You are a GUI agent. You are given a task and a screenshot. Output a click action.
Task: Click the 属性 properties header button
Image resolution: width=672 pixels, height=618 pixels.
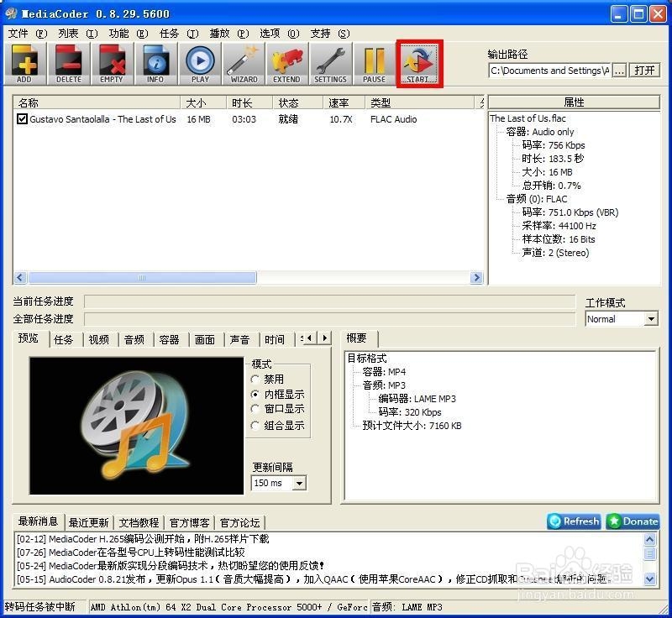574,102
